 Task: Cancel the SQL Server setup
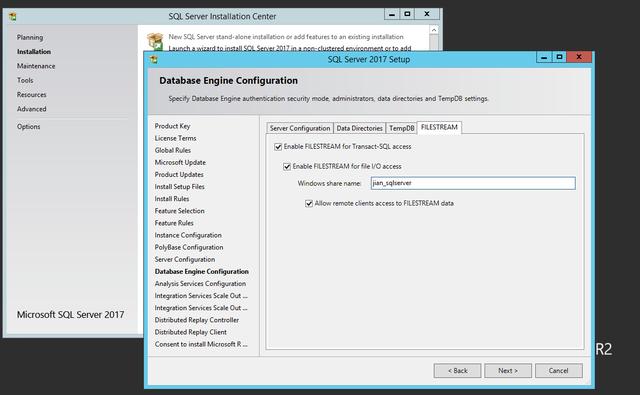coord(558,371)
